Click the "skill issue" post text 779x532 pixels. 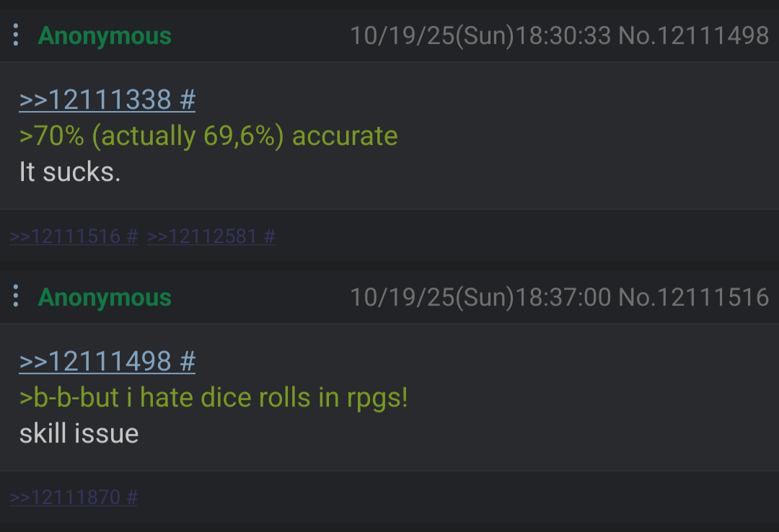click(79, 433)
